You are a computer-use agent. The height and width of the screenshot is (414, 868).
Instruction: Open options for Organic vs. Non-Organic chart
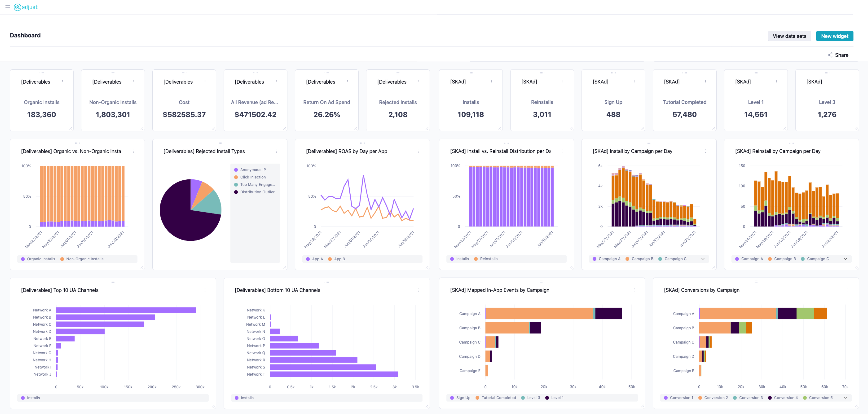(134, 151)
